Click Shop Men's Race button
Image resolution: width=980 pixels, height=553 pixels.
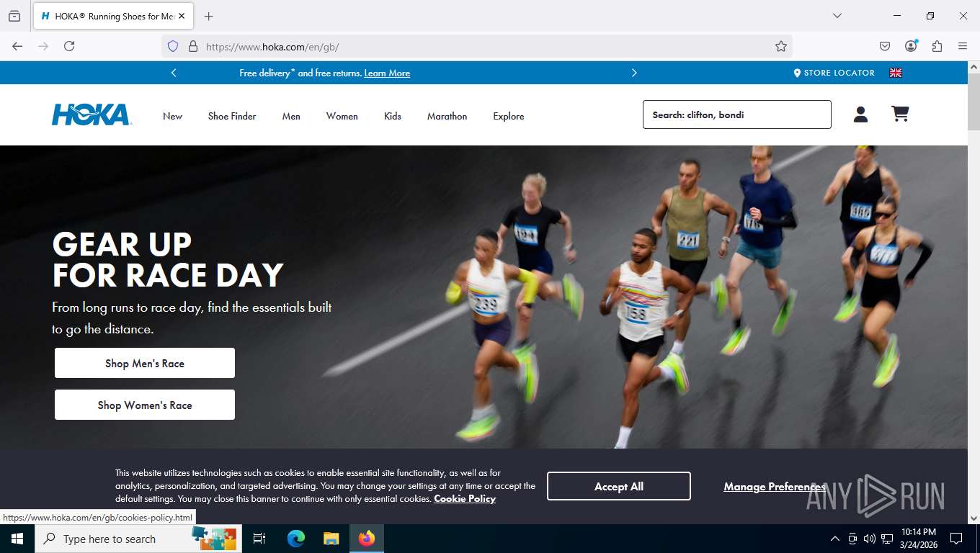point(145,363)
